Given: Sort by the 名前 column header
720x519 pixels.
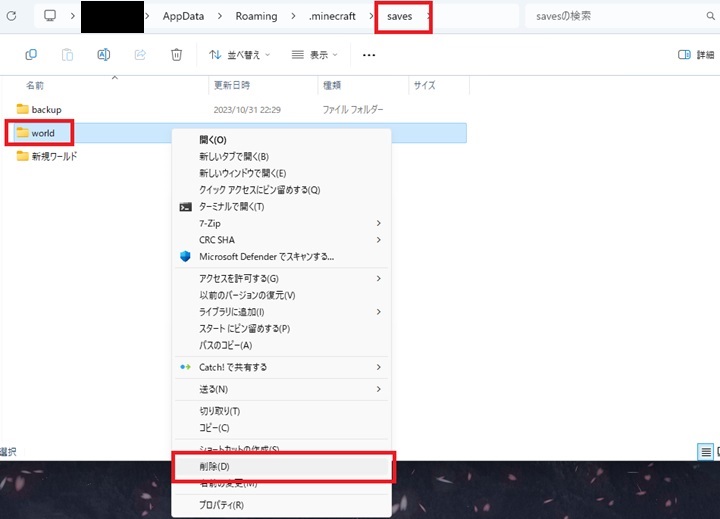Looking at the screenshot, I should tap(35, 85).
